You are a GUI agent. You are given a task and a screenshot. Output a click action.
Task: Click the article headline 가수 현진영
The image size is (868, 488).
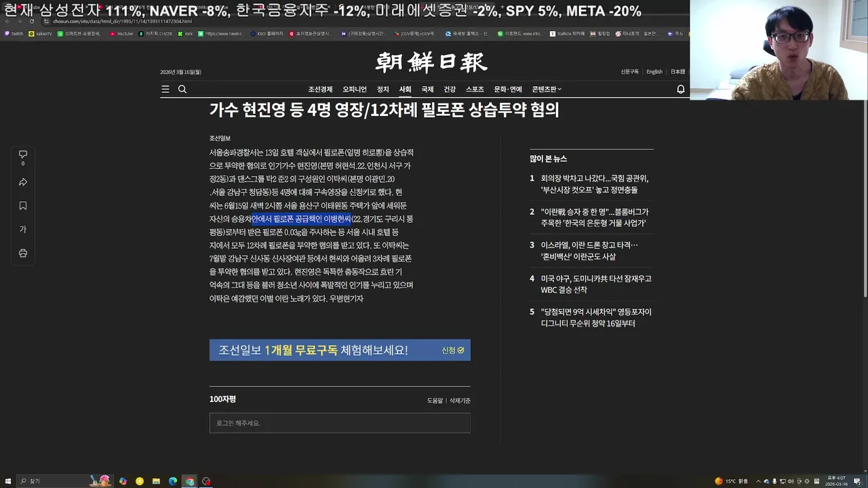(384, 110)
